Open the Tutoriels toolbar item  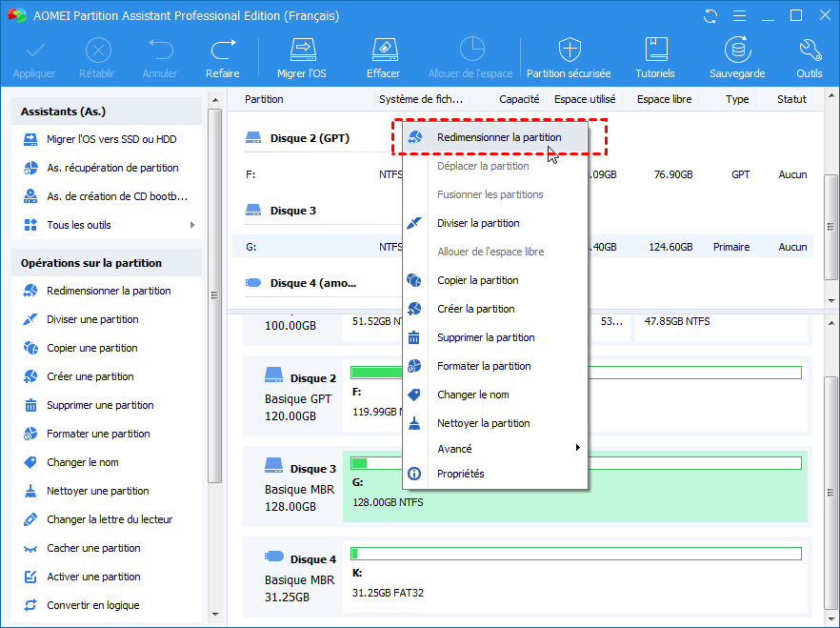(655, 58)
